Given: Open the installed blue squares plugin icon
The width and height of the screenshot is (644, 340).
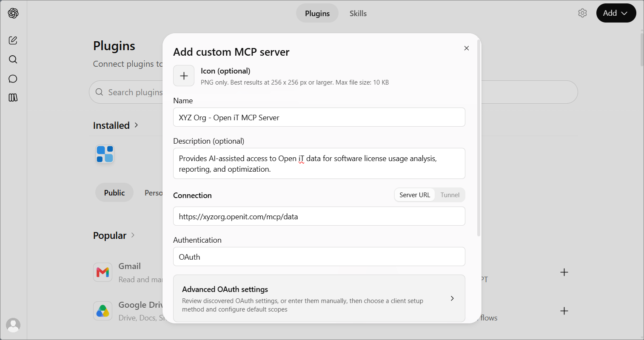Looking at the screenshot, I should pos(105,154).
